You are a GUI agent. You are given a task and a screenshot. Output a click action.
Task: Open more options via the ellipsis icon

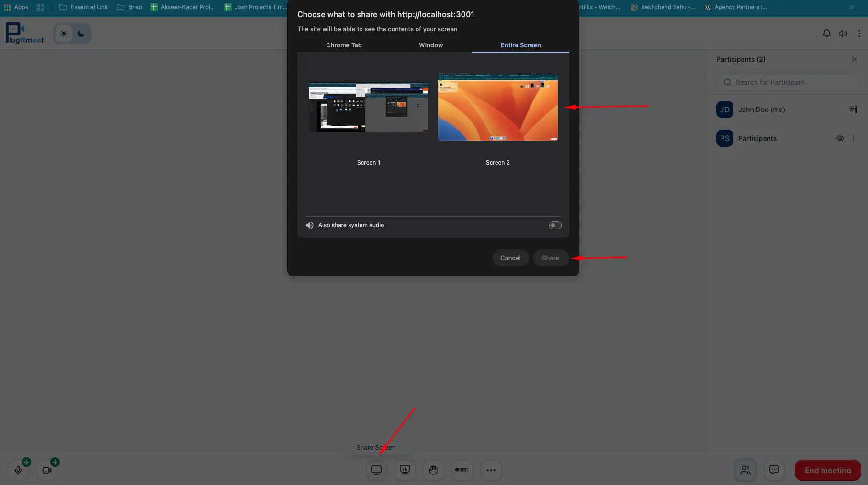[x=491, y=470]
